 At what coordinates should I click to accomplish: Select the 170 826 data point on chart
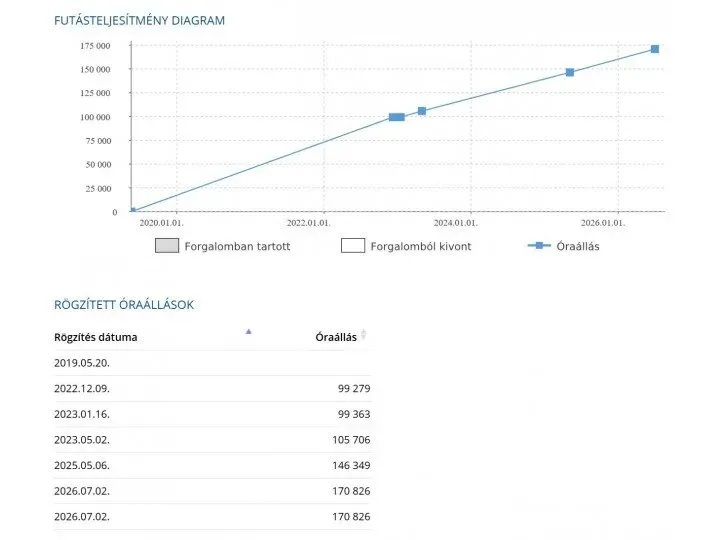pyautogui.click(x=655, y=49)
